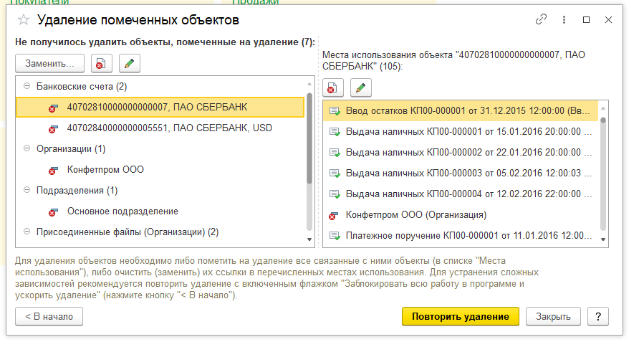Click the usage list scrollbar thumb
644x347 pixels.
point(603,120)
